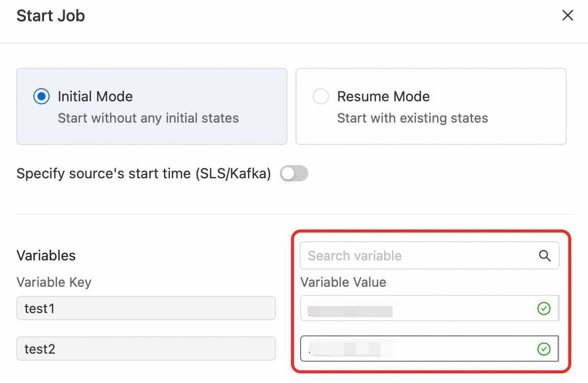
Task: Click the green check icon for test1
Action: 543,309
